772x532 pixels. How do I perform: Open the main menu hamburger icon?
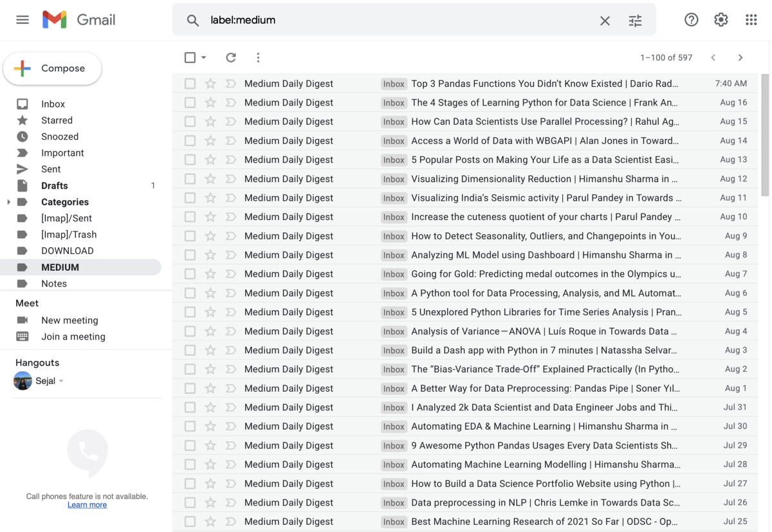tap(23, 20)
